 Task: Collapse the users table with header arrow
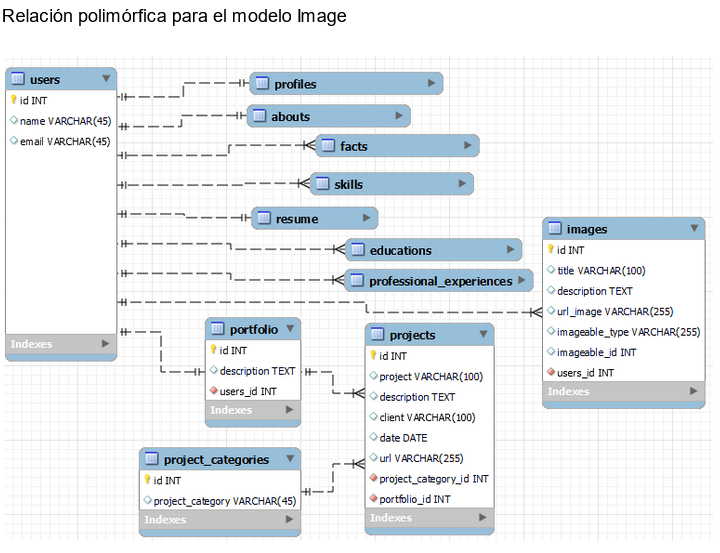coord(106,78)
